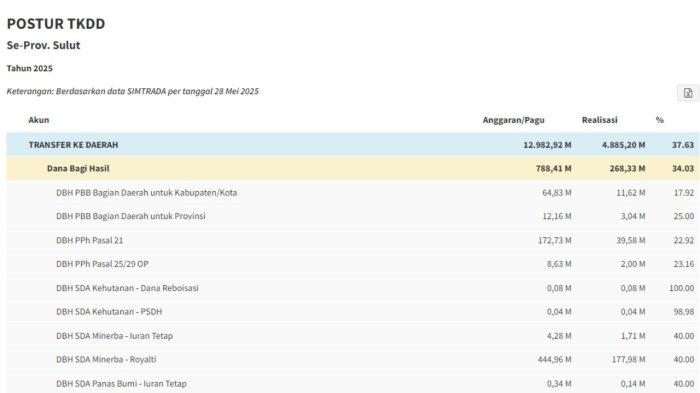Click the 0,34 M budget cell

click(559, 384)
